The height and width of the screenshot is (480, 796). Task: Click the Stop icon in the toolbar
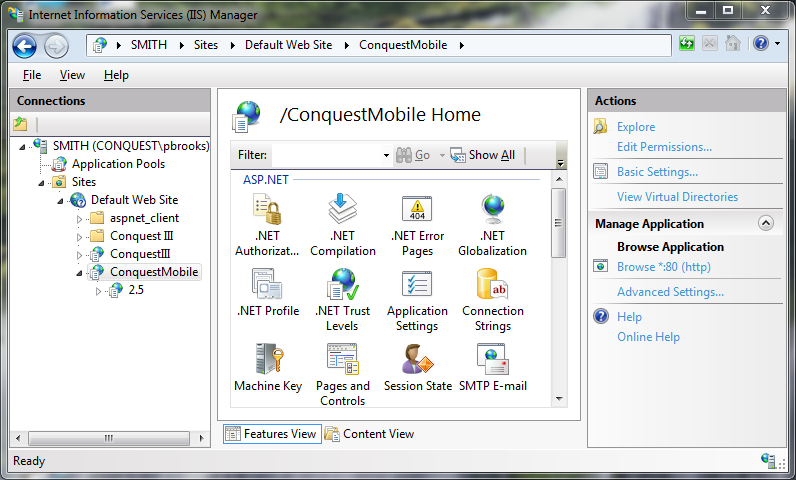click(x=710, y=44)
